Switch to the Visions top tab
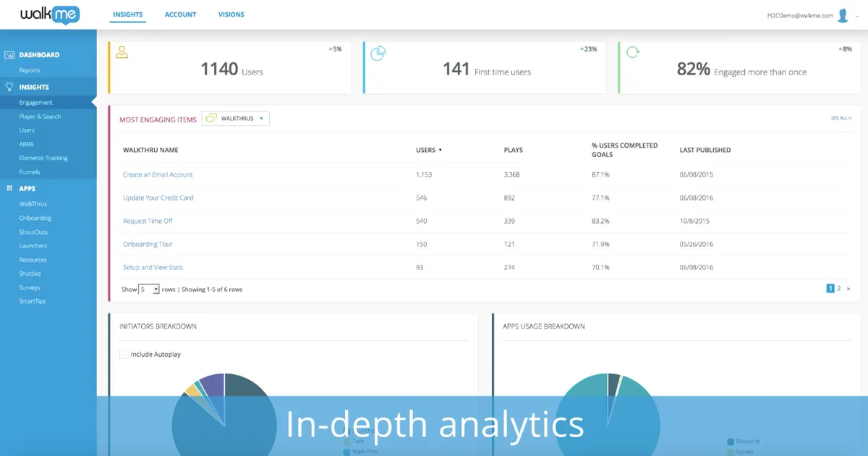 pos(231,14)
